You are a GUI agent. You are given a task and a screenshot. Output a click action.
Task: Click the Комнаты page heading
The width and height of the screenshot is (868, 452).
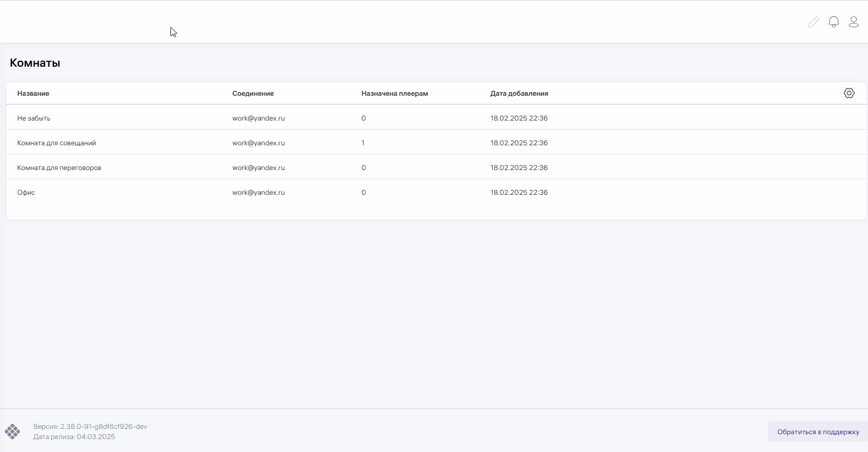tap(35, 63)
